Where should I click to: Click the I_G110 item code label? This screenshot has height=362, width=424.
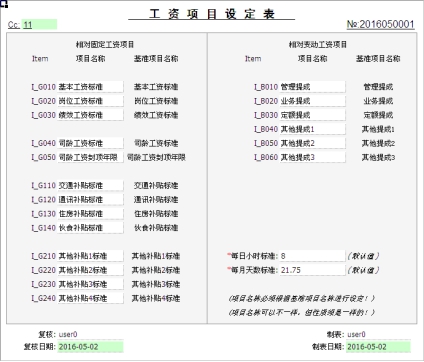pyautogui.click(x=43, y=186)
